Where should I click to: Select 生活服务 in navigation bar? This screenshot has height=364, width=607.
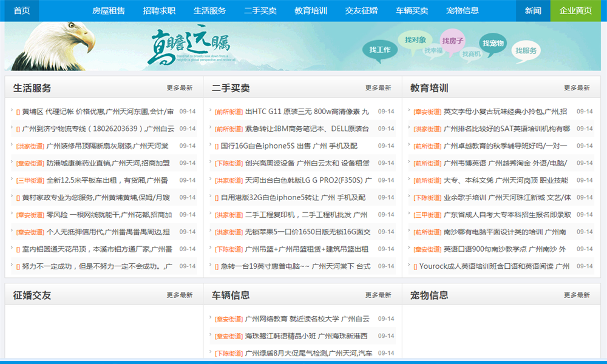[x=210, y=10]
